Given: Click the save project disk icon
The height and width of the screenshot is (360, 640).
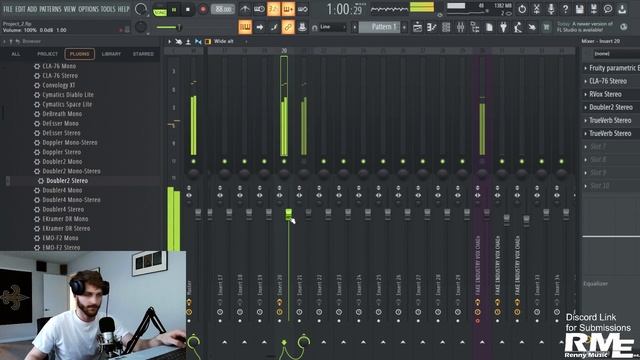Looking at the screenshot, I should 580,9.
